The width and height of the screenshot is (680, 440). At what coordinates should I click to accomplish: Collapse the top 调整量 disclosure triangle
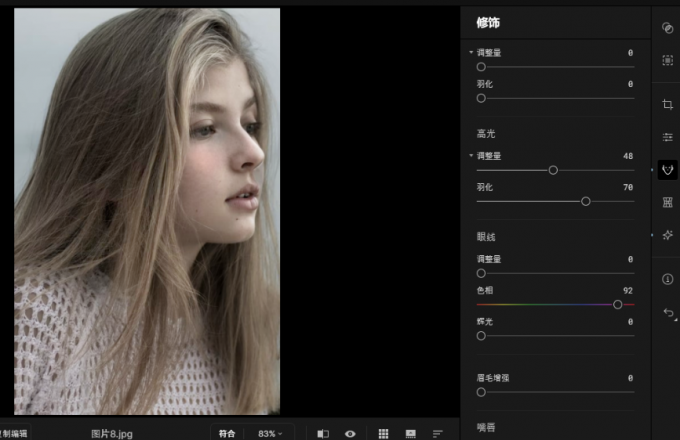coord(471,52)
